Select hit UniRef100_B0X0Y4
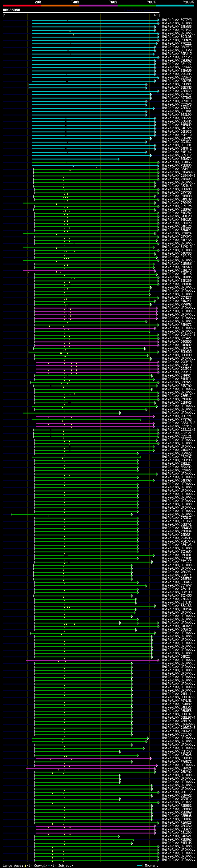The image size is (197, 868). click(177, 233)
